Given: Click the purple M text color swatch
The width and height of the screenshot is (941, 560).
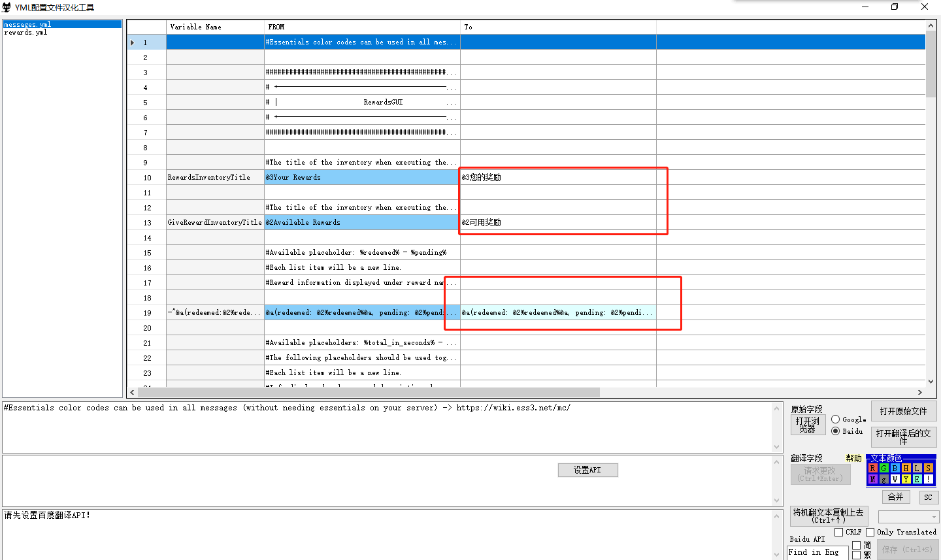Looking at the screenshot, I should click(872, 479).
